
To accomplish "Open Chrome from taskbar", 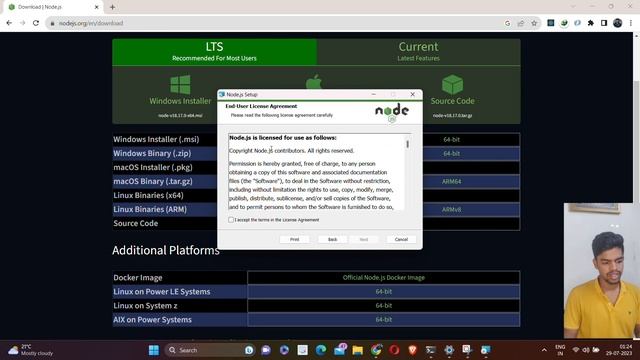I will [x=376, y=350].
